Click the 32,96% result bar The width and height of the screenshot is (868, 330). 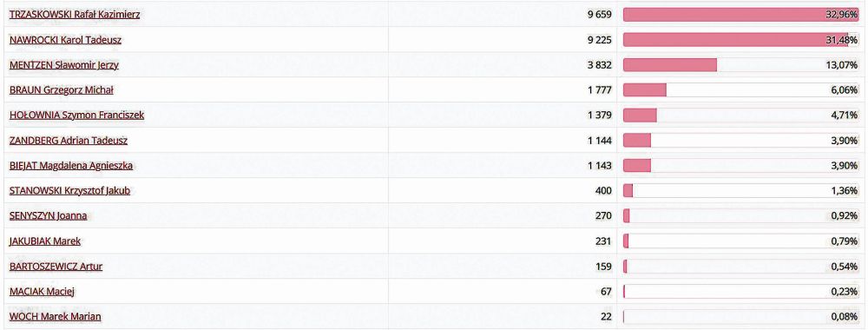point(741,15)
